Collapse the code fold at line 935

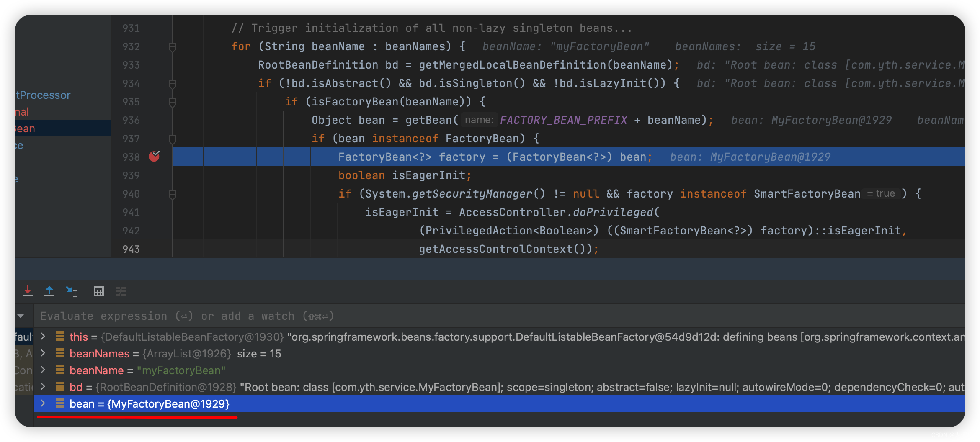pyautogui.click(x=172, y=102)
